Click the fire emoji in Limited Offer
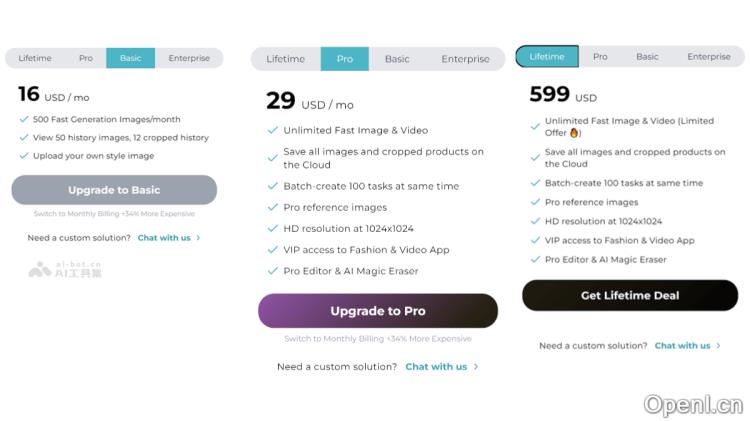 (575, 133)
